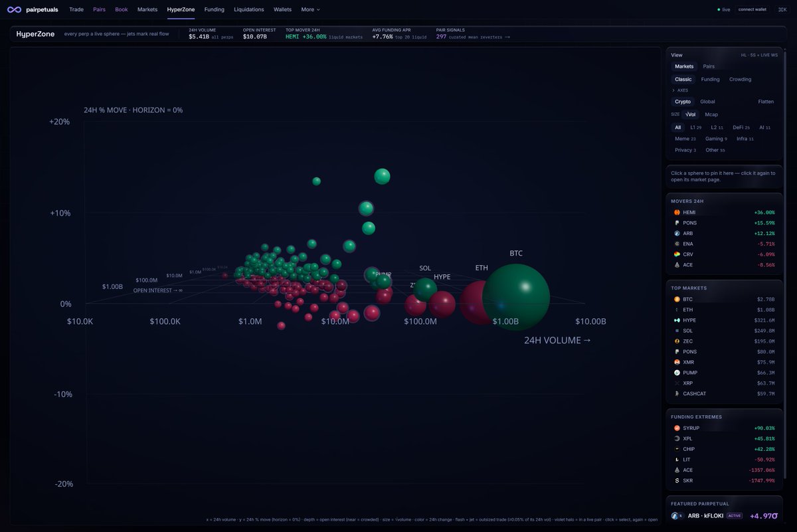Click the XMR icon in Top Markets

[x=677, y=363]
